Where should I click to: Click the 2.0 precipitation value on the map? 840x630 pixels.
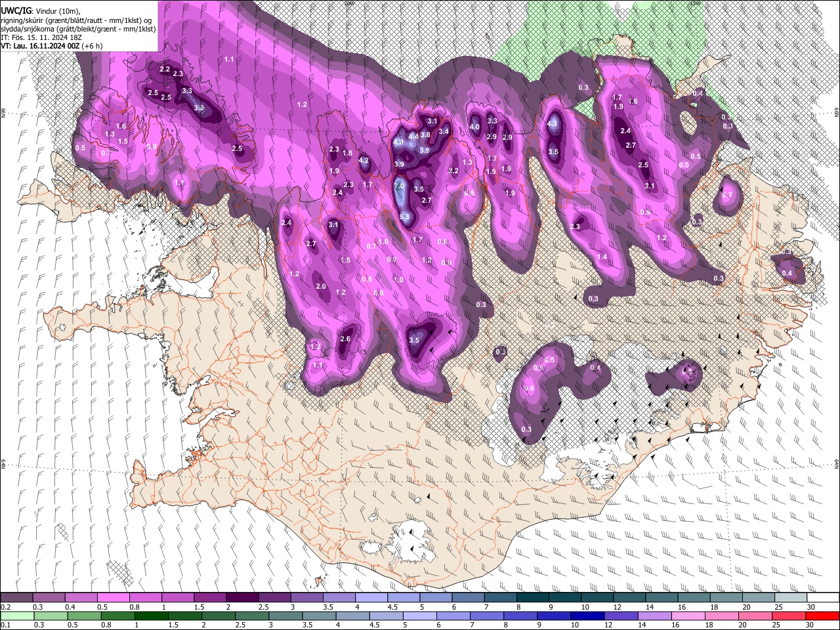tap(321, 287)
